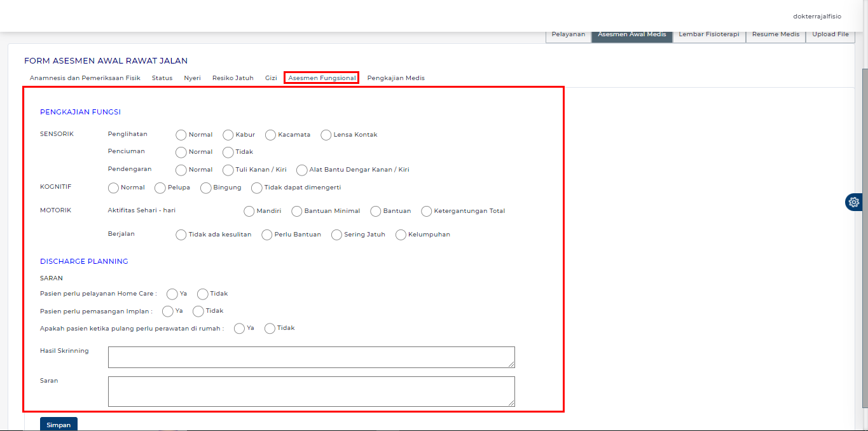The height and width of the screenshot is (431, 868).
Task: Click the Simpan button
Action: [x=59, y=424]
